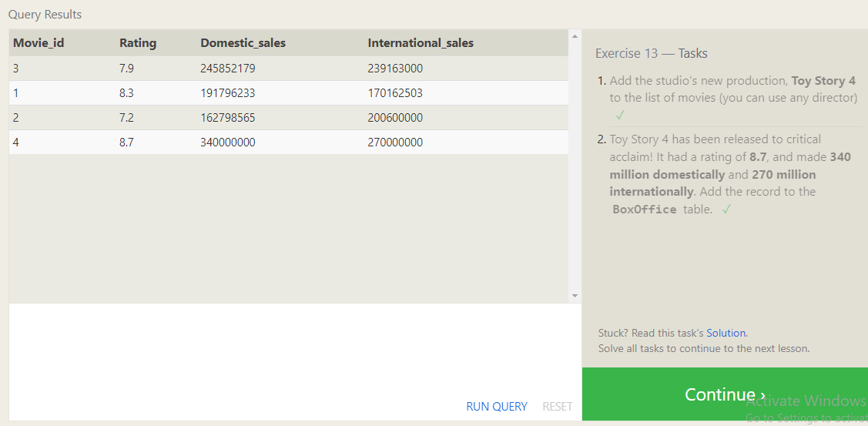The width and height of the screenshot is (868, 426).
Task: Click the green checkmark of task 2
Action: (727, 209)
